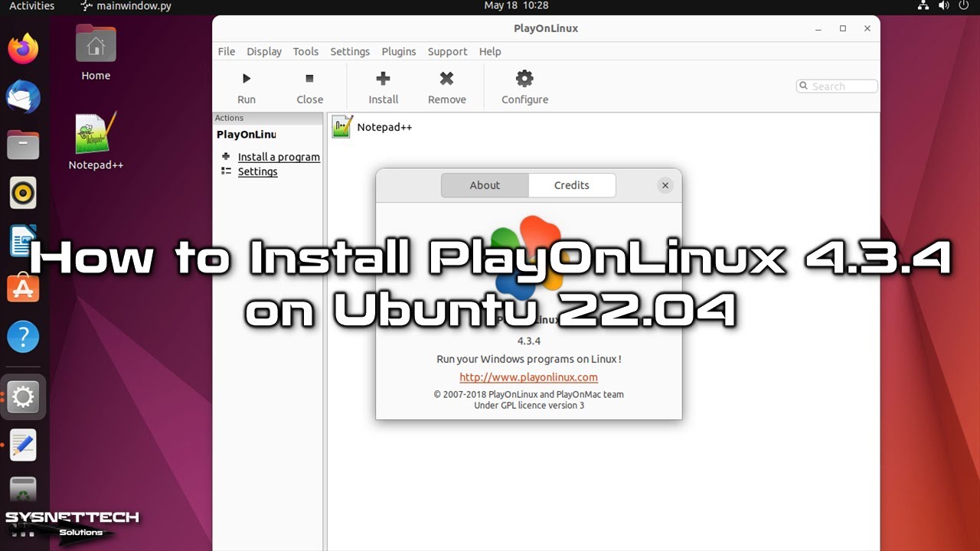Open the Tools menu
Screen dimensions: 980x551
click(x=305, y=51)
